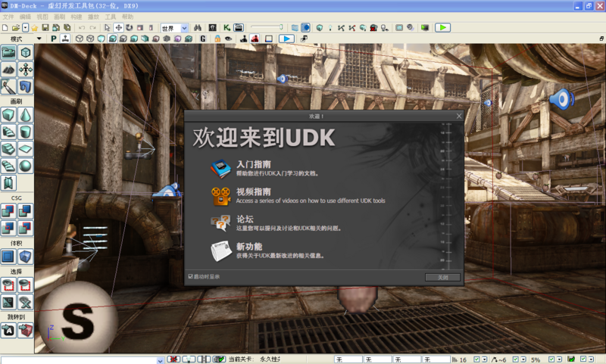This screenshot has width=606, height=364.
Task: Create a new level with New icon
Action: pos(5,28)
